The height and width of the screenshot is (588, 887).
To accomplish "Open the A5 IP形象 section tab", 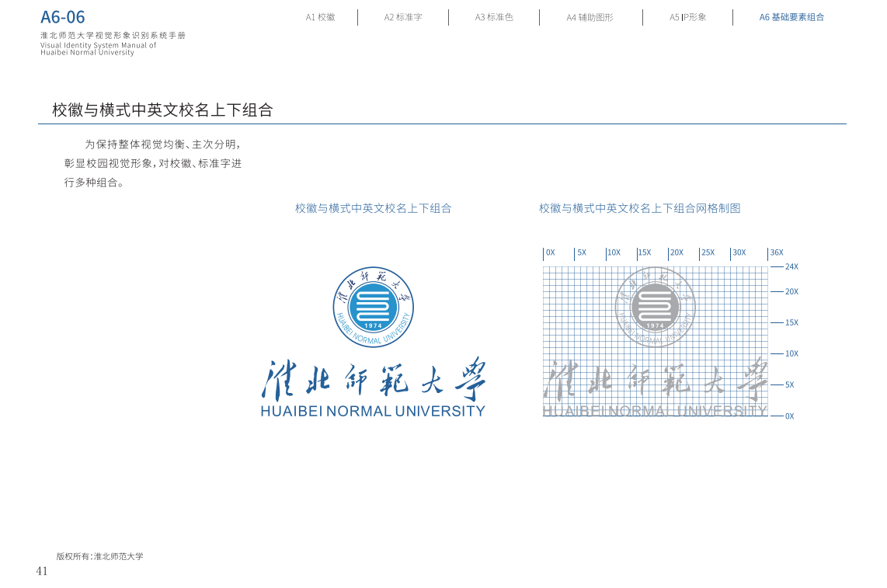I will point(687,18).
